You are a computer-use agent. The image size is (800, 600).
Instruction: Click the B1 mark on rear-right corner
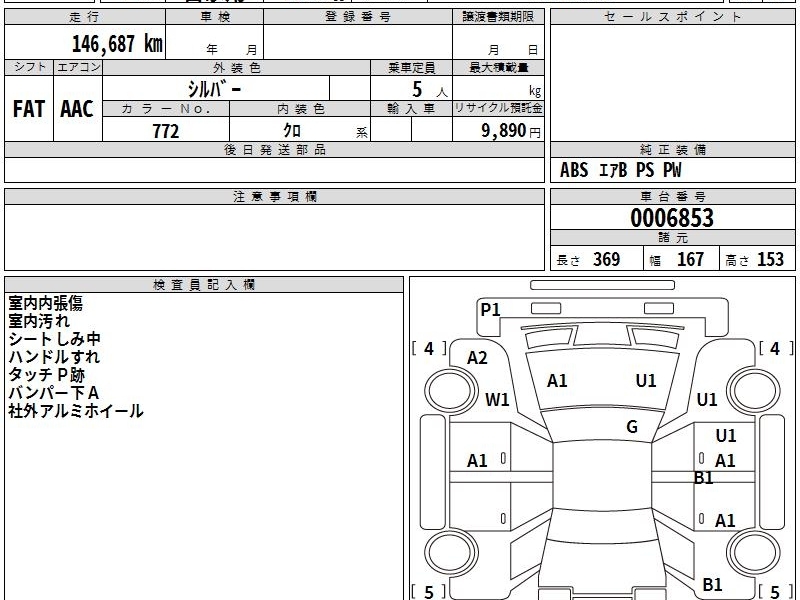point(712,585)
